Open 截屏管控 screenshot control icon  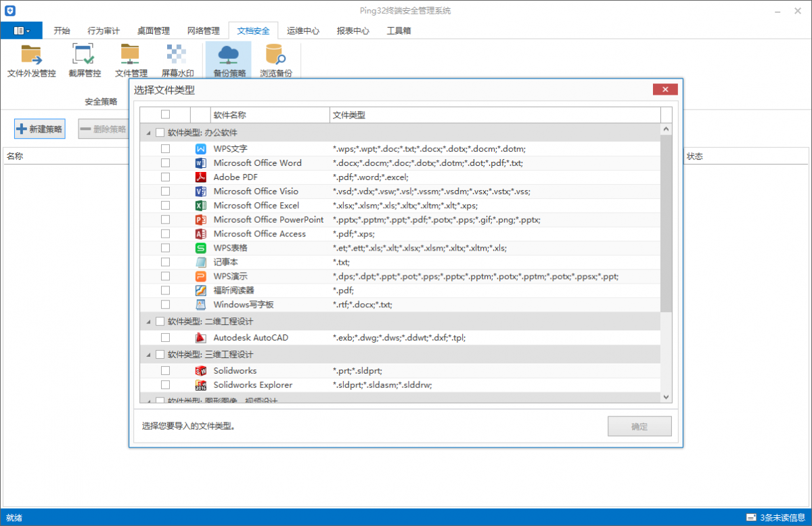(84, 55)
